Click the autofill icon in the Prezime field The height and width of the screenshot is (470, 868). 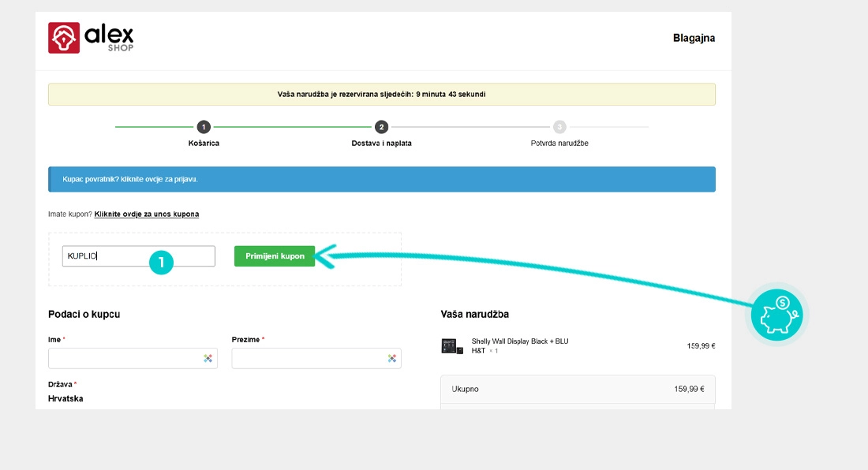(x=391, y=358)
